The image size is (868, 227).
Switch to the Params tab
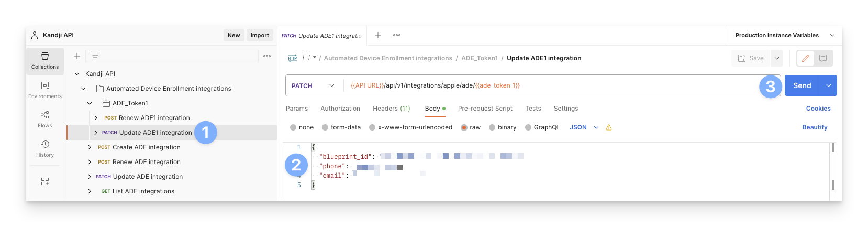(x=297, y=109)
